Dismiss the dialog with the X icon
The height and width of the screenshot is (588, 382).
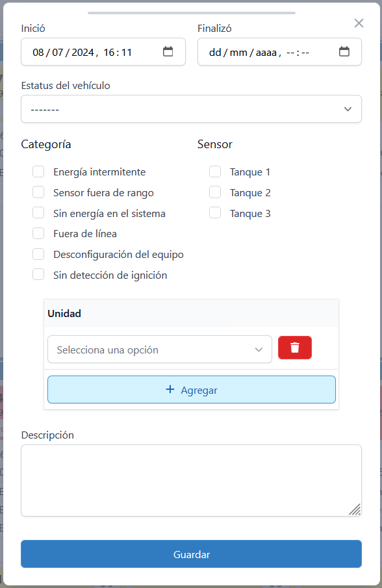click(359, 23)
